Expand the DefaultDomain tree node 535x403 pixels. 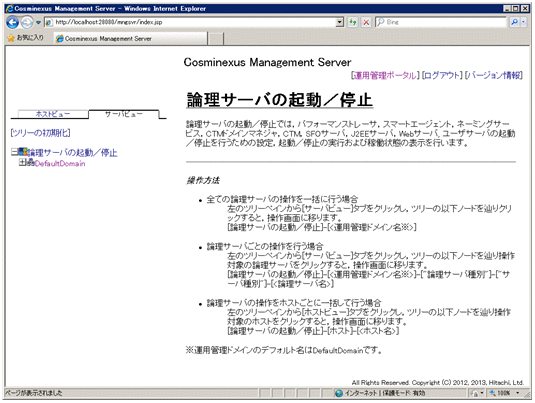point(22,163)
